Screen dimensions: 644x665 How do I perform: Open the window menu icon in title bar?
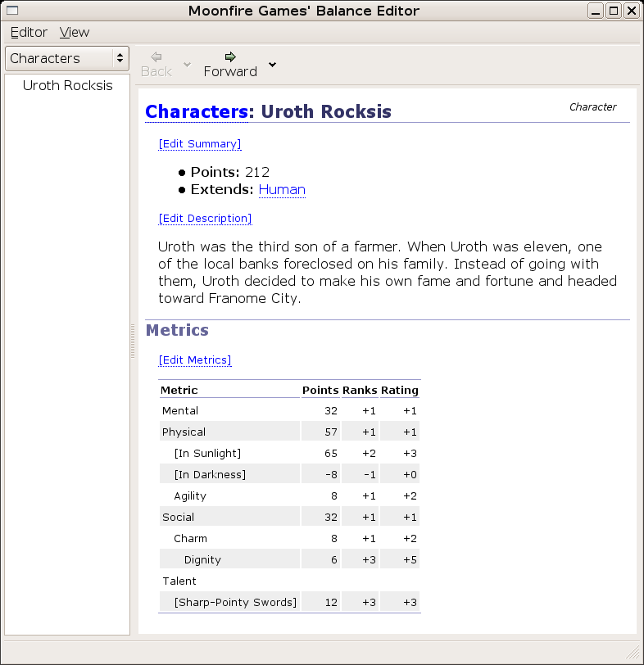12,10
